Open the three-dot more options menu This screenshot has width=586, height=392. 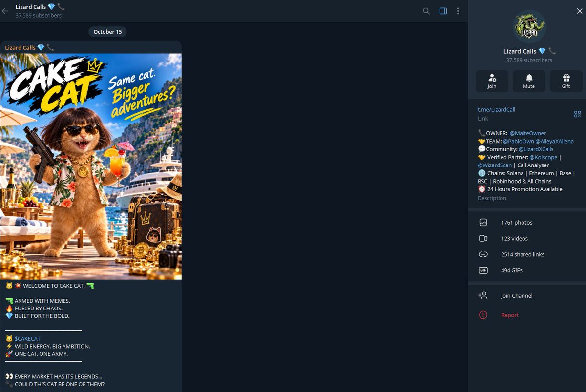coord(458,11)
